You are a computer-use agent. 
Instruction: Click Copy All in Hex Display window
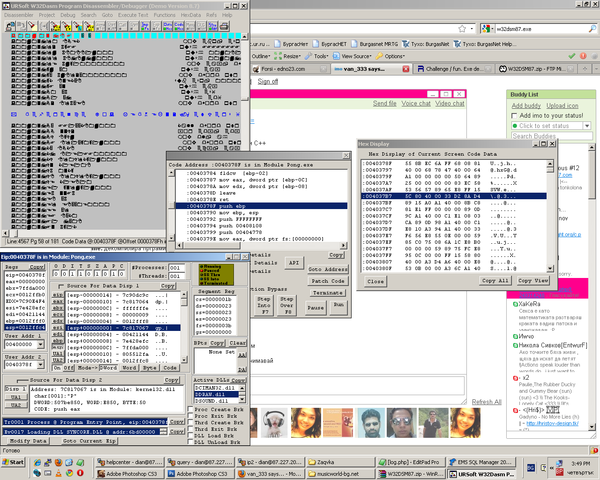coord(495,281)
